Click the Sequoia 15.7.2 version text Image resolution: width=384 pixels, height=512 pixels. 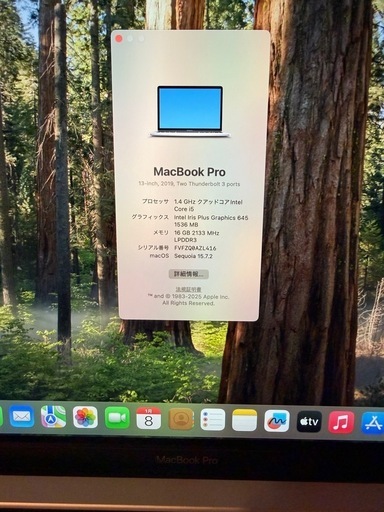[x=193, y=256]
